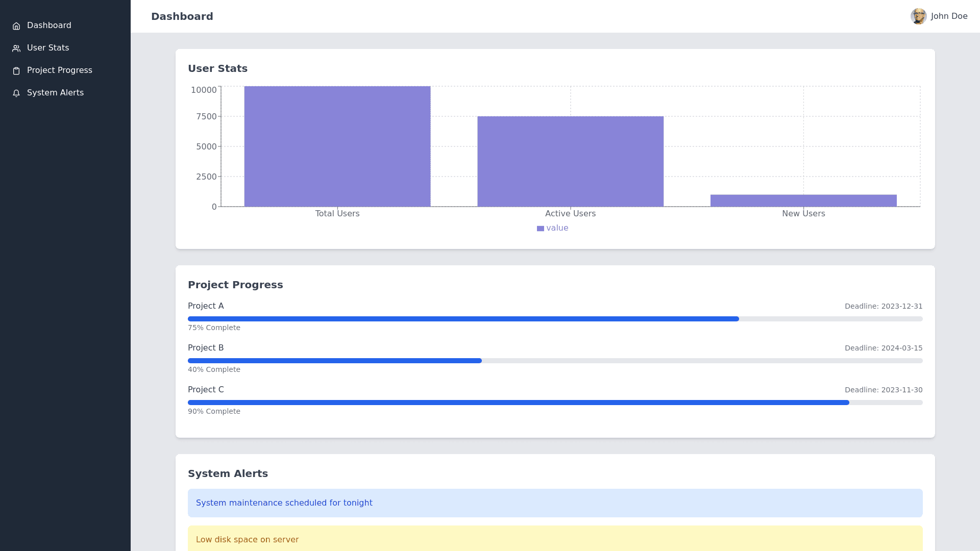980x551 pixels.
Task: Go to Project Progress sidebar link
Action: 59,70
